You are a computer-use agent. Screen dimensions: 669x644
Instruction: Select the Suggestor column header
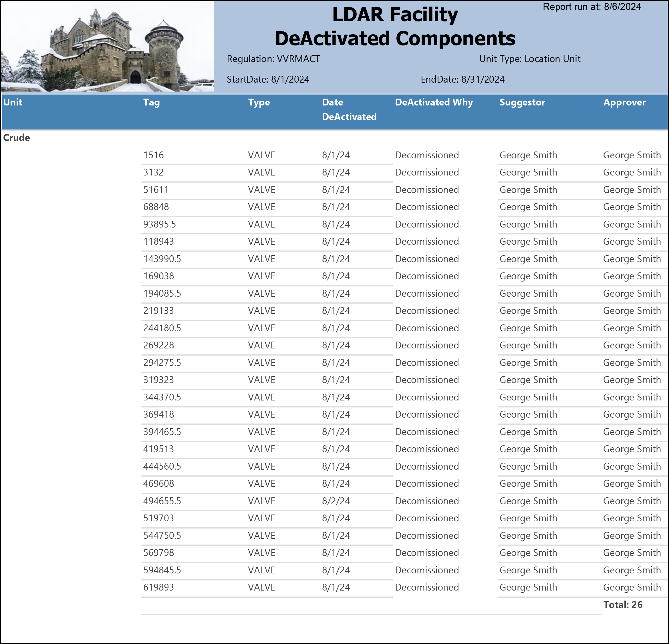[522, 102]
